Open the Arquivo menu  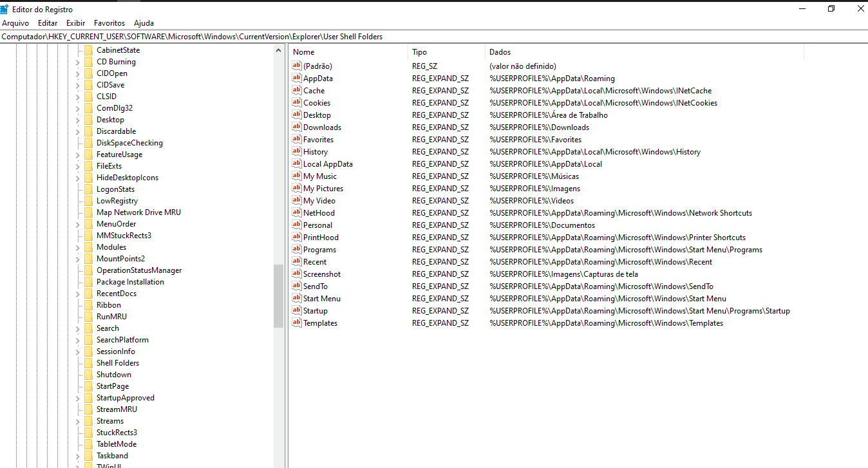point(15,23)
